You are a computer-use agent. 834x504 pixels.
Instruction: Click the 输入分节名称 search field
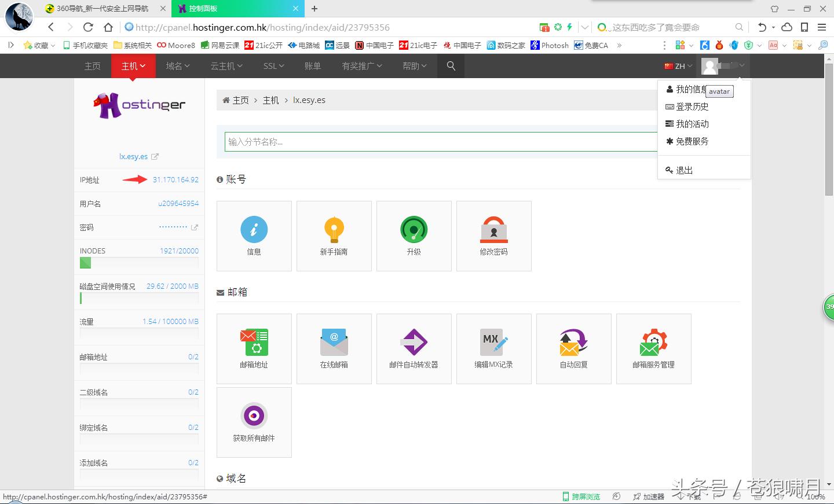point(440,142)
